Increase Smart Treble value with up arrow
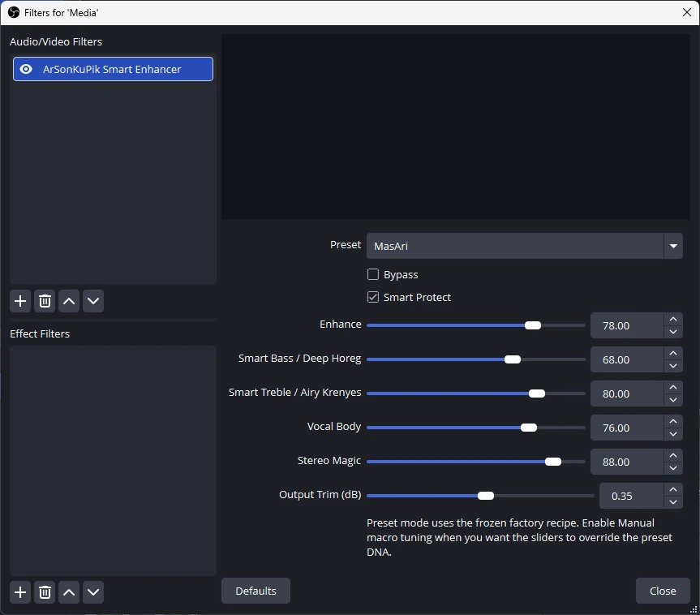 point(673,387)
